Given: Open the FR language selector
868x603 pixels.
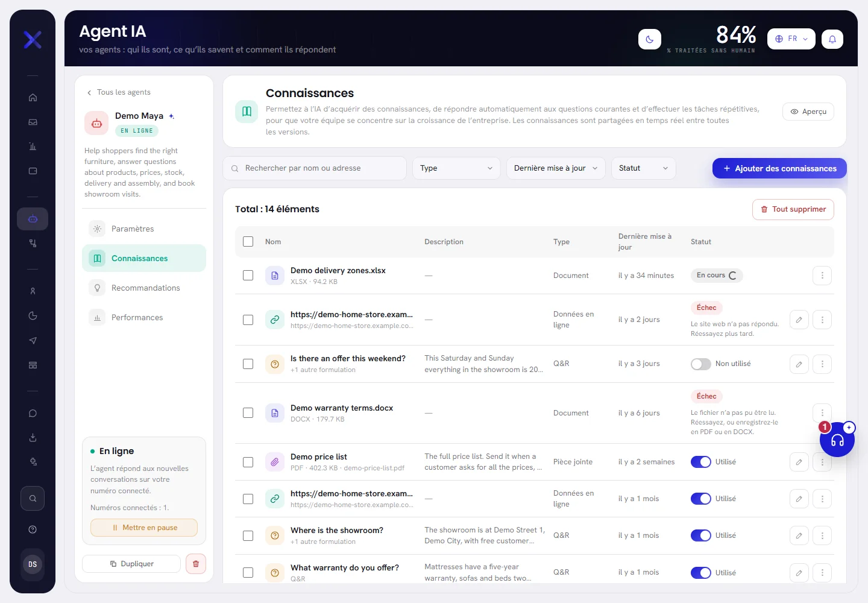Looking at the screenshot, I should [x=791, y=39].
